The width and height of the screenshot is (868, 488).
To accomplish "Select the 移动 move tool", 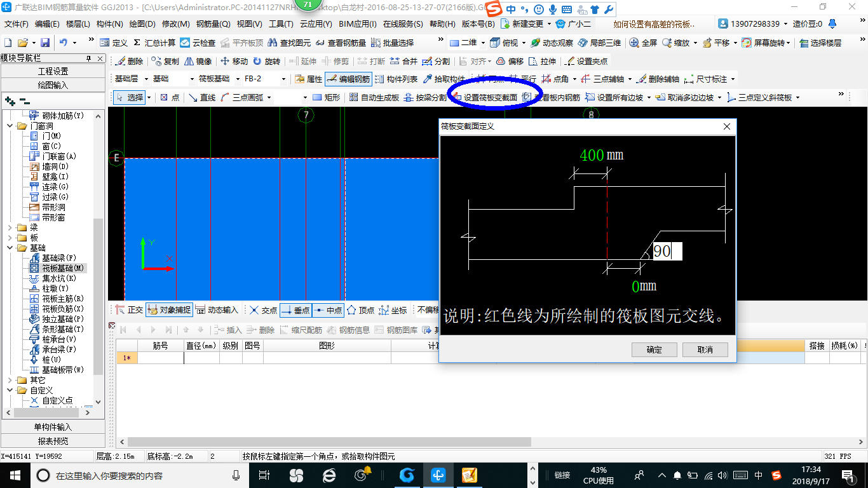I will (234, 62).
